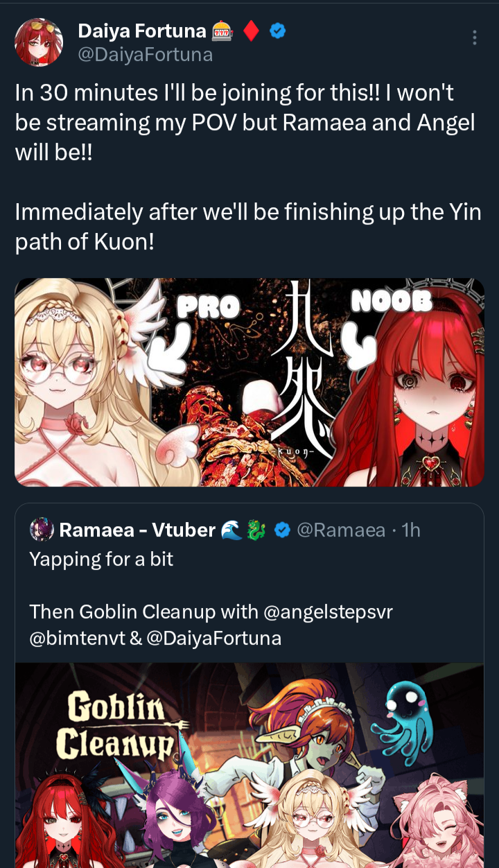Open the @bimtenvt mention
The width and height of the screenshot is (499, 868).
tap(77, 639)
